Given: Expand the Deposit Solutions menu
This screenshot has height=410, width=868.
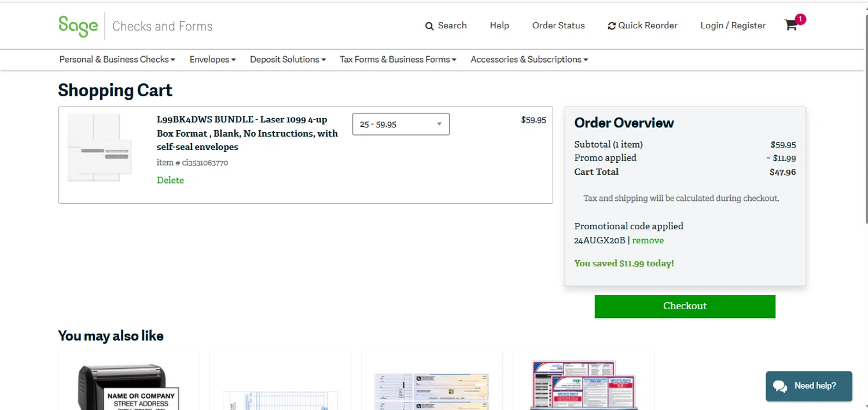Looking at the screenshot, I should pyautogui.click(x=288, y=59).
